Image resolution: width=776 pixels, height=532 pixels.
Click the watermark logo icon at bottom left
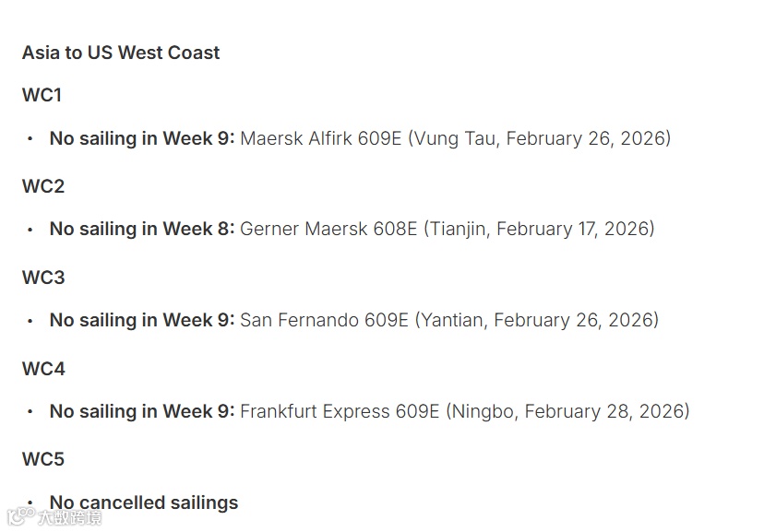coord(21,516)
